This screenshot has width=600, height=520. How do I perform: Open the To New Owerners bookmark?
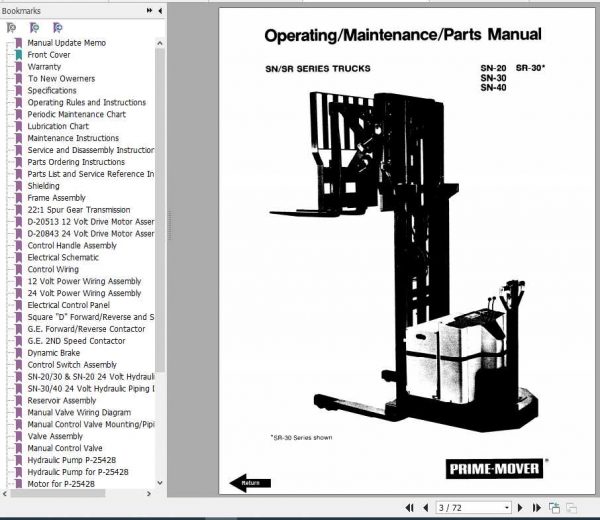61,78
